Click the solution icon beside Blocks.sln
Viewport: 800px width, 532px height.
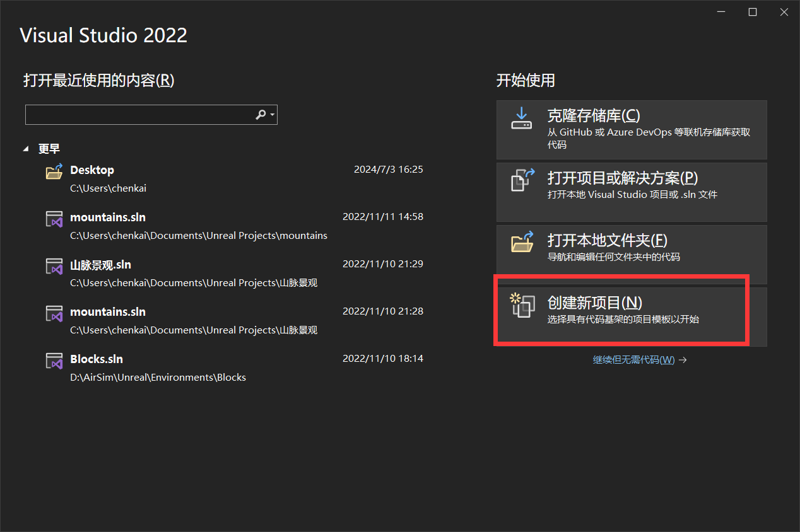[x=54, y=361]
